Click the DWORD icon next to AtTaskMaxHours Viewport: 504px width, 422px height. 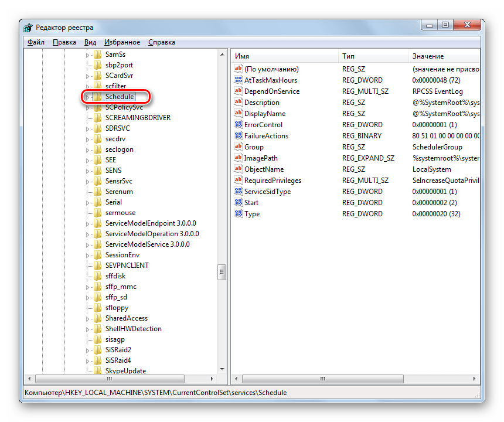tap(239, 80)
